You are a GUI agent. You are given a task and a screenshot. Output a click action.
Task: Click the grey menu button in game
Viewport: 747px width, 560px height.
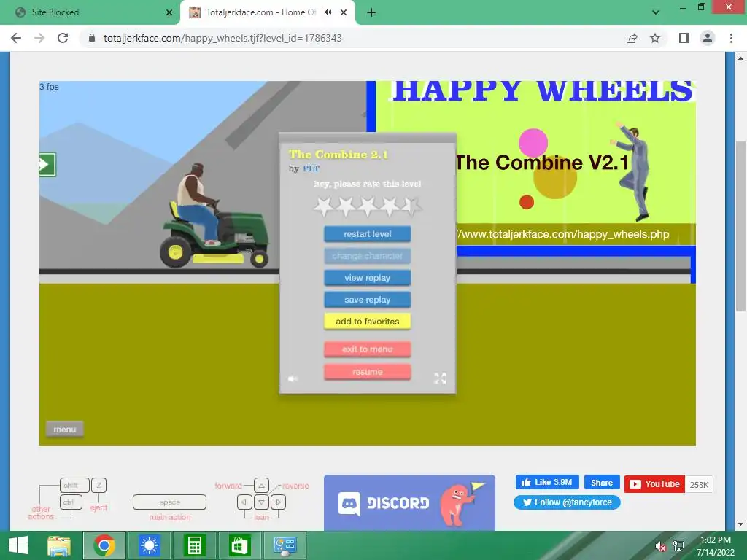[65, 429]
